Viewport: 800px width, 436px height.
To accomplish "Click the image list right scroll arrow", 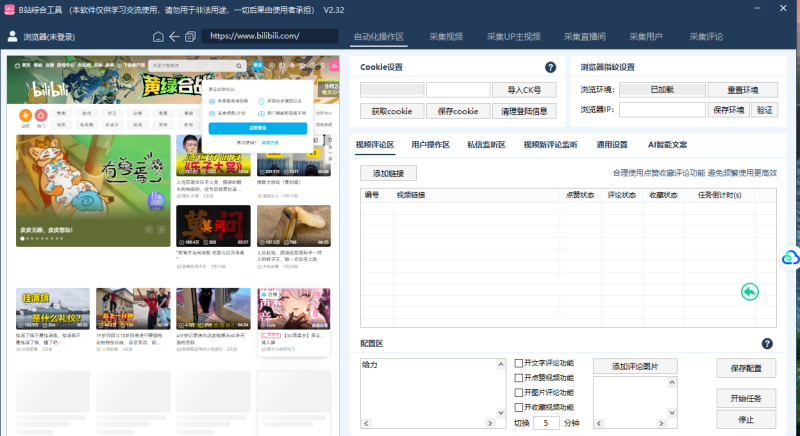I will tap(661, 423).
